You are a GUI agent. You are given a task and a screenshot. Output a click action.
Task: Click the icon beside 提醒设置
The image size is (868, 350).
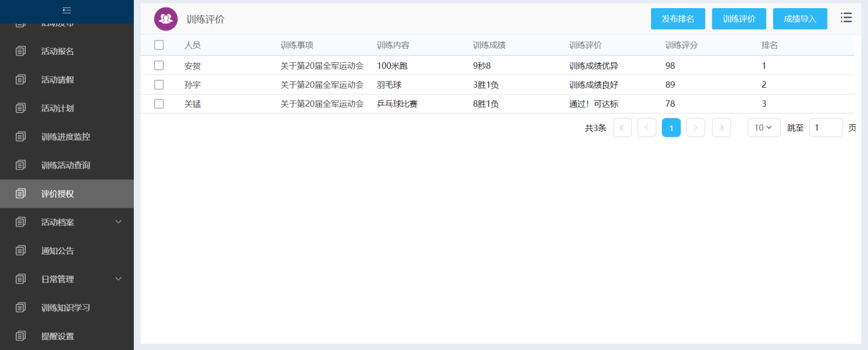(21, 336)
